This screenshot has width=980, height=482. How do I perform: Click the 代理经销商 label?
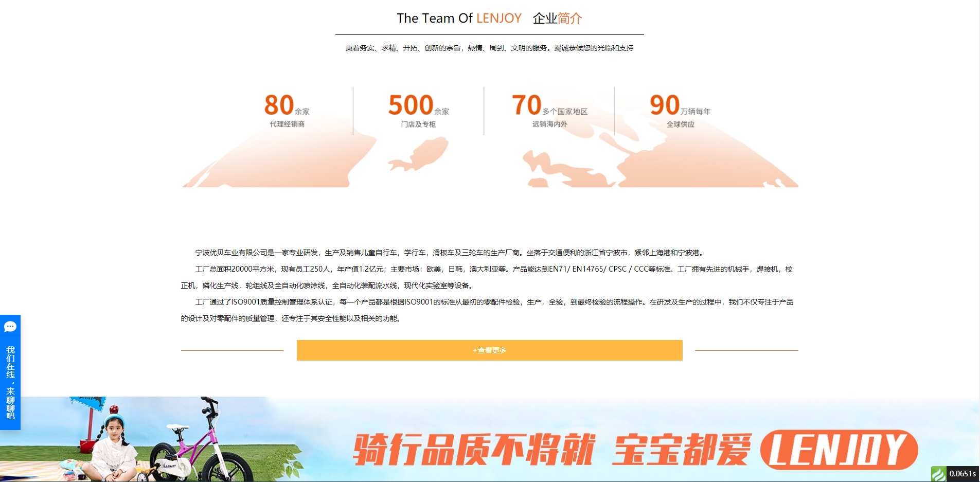point(287,124)
